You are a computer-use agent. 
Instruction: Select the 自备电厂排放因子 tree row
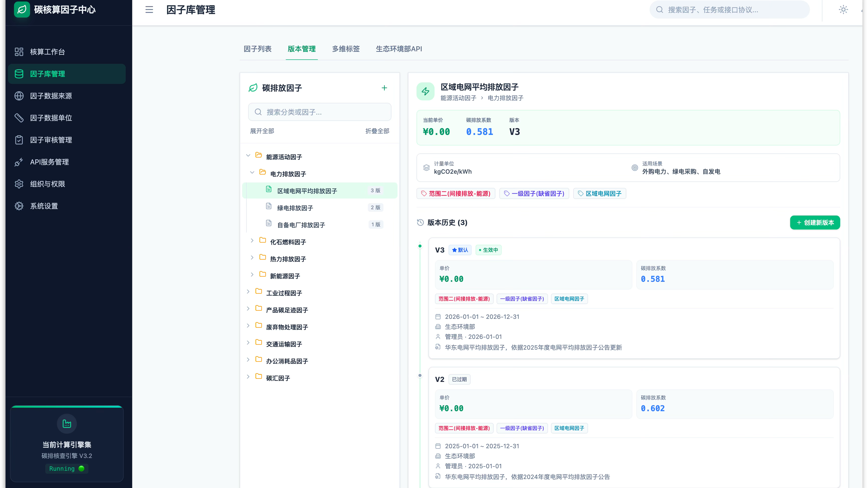[320, 225]
